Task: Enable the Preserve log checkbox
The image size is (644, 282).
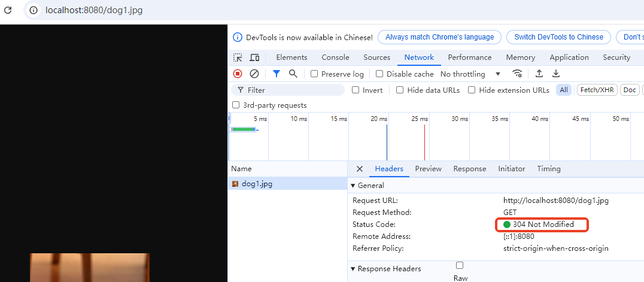Action: pyautogui.click(x=314, y=74)
